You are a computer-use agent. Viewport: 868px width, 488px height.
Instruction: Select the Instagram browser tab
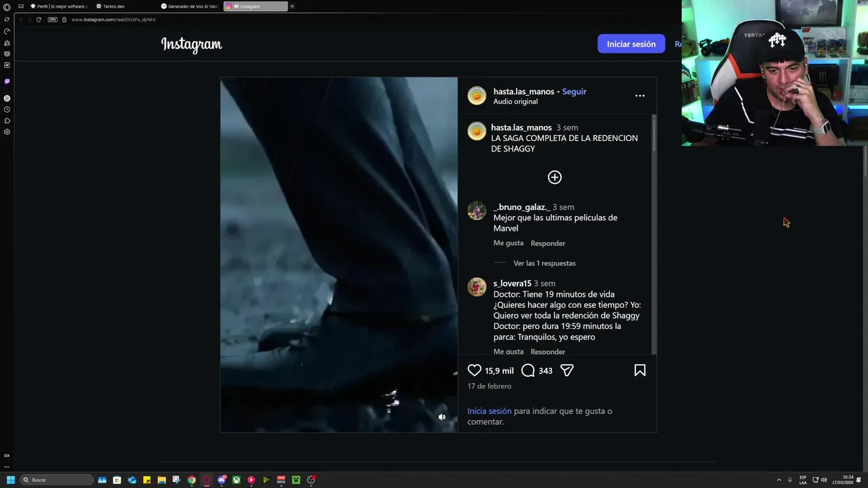pos(255,6)
